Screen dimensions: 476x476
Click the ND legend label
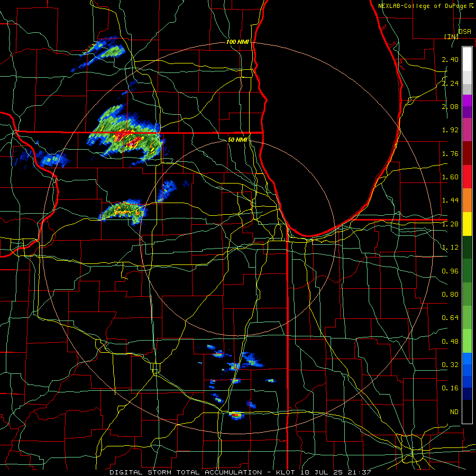point(454,412)
